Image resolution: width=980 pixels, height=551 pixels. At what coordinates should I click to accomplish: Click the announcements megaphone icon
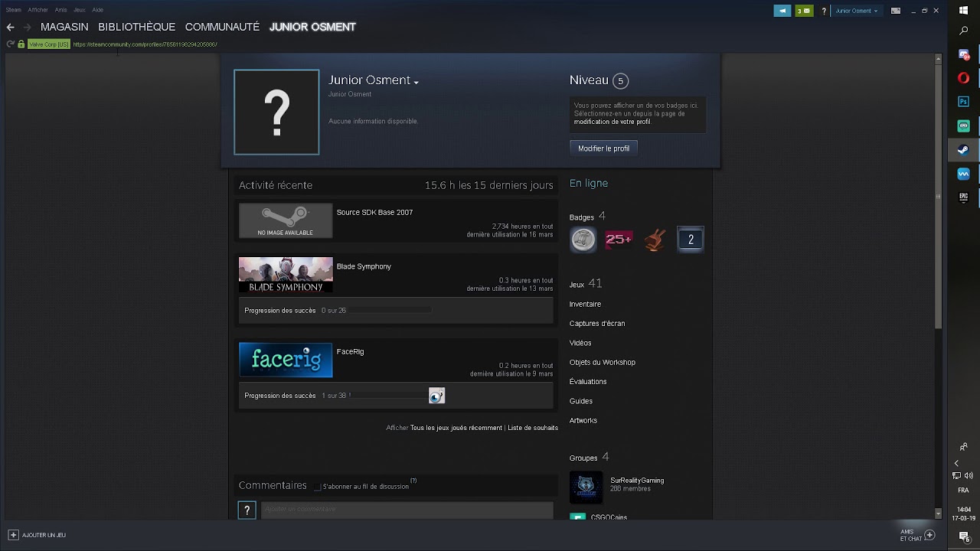pyautogui.click(x=782, y=11)
